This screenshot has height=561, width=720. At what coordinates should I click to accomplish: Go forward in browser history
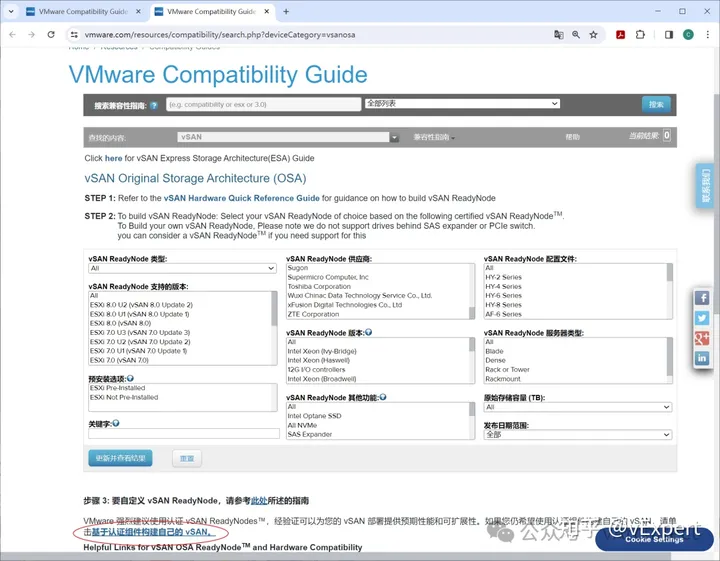coord(31,34)
